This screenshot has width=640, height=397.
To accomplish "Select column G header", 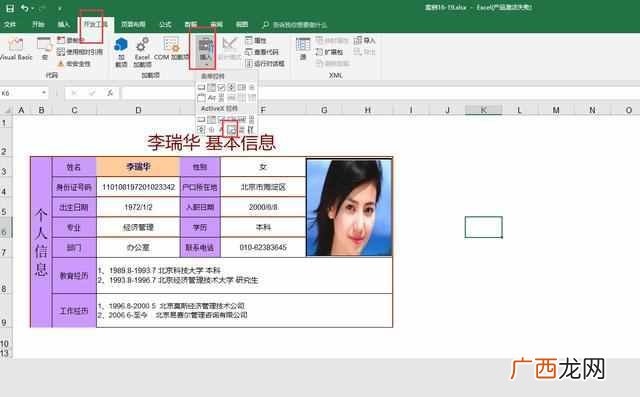I will tap(324, 110).
